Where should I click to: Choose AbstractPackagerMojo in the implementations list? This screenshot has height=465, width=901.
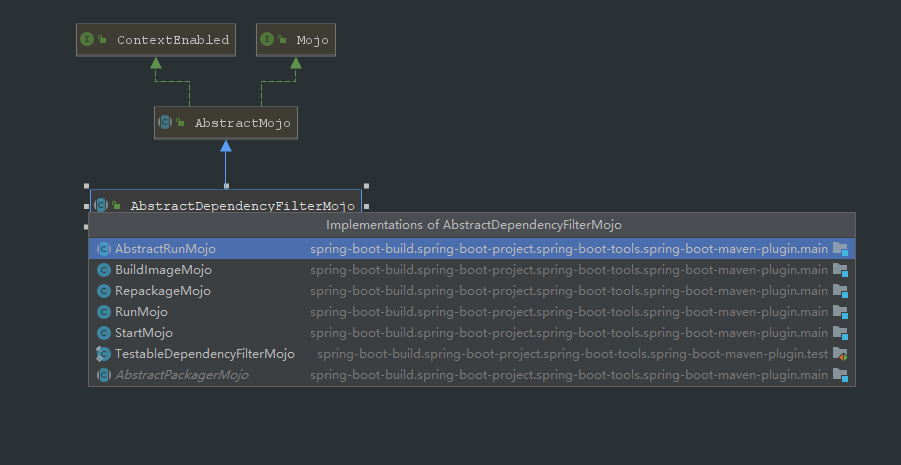point(472,375)
